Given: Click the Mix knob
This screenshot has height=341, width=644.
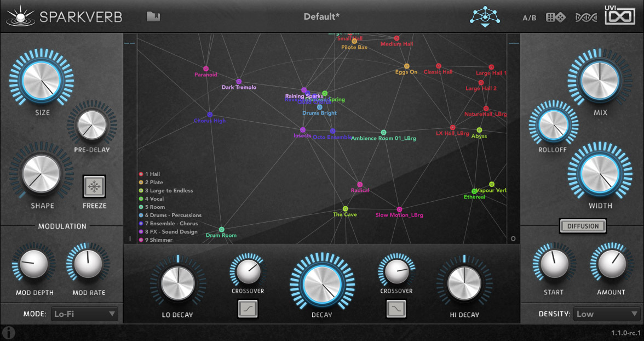Looking at the screenshot, I should pos(600,80).
